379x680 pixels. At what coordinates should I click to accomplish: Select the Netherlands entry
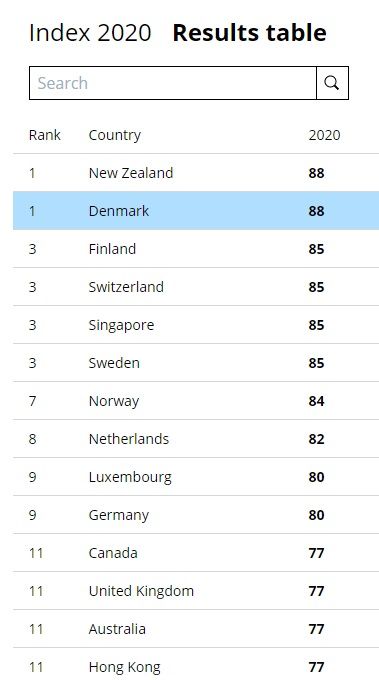point(196,439)
